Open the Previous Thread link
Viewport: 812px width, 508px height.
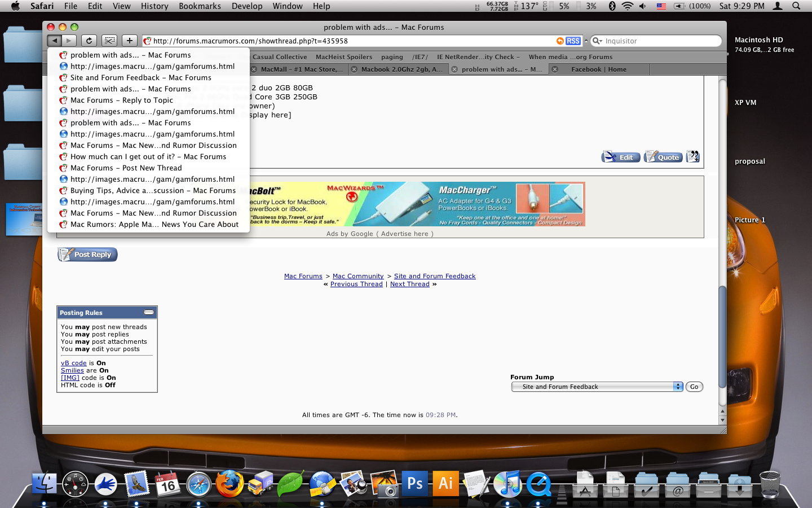coord(356,284)
